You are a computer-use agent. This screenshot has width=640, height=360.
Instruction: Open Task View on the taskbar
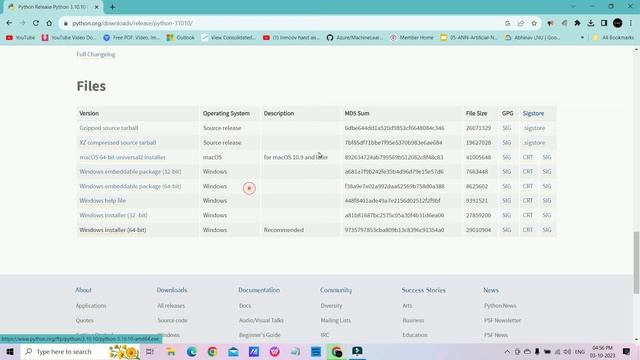pos(150,351)
